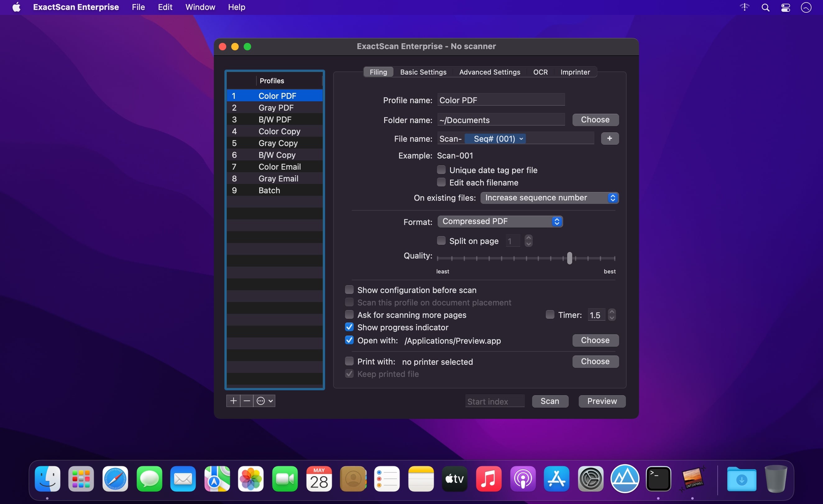
Task: Open the profile actions ellipsis menu
Action: (264, 401)
